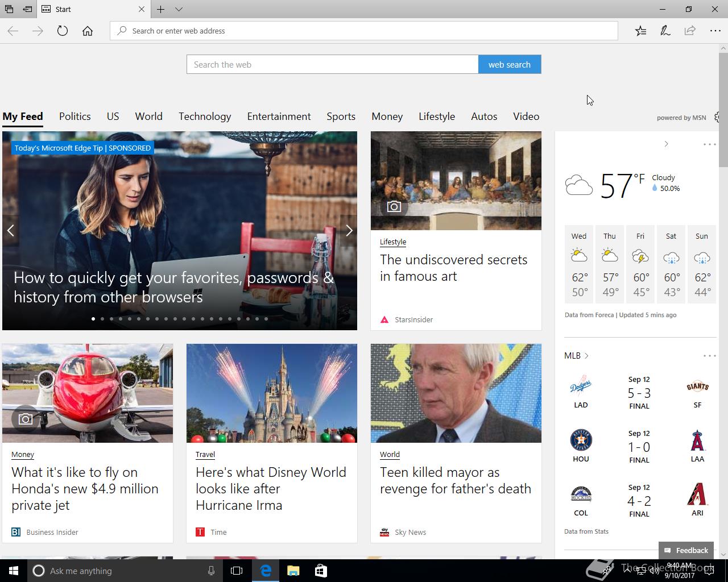Click the Giants SF team logo
The width and height of the screenshot is (728, 582).
(x=697, y=386)
